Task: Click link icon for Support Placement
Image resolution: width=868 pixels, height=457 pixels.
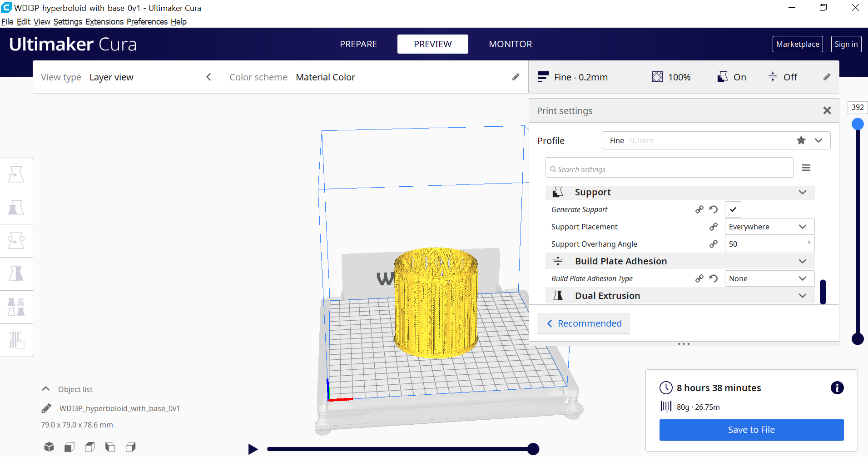Action: [x=714, y=227]
